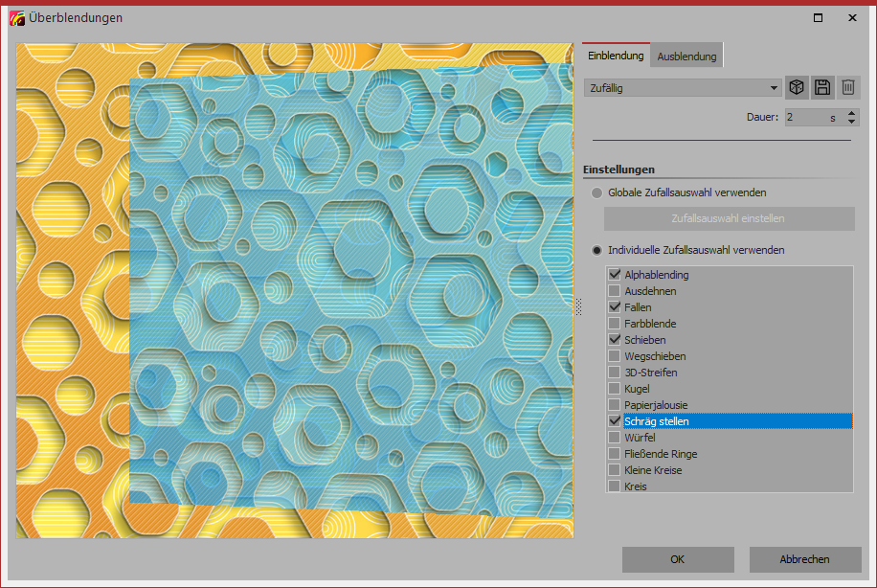Maximize the Überblendungen window
The width and height of the screenshot is (877, 588).
(x=818, y=17)
